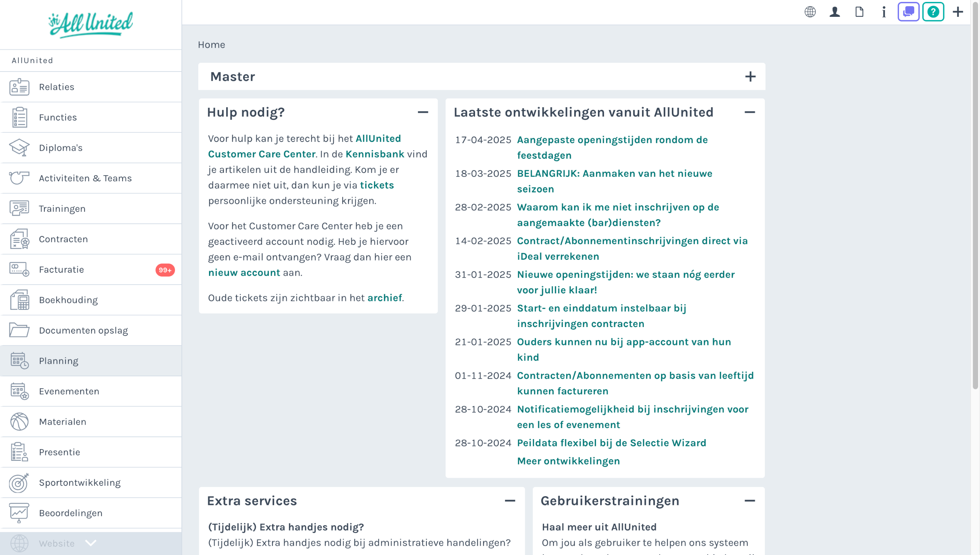Open the user profile icon

[x=835, y=12]
